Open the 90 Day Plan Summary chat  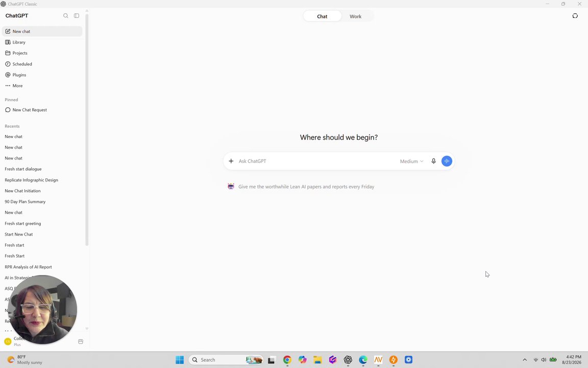click(42, 202)
